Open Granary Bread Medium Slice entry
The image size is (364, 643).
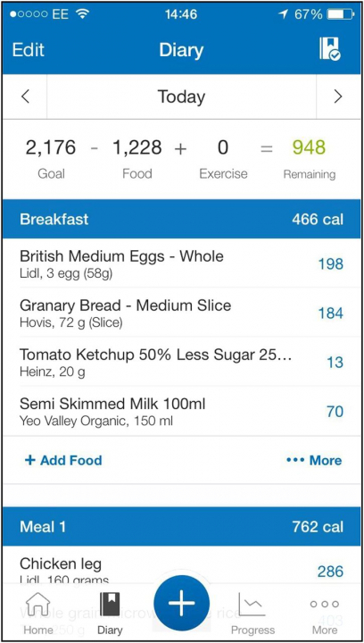click(x=181, y=313)
